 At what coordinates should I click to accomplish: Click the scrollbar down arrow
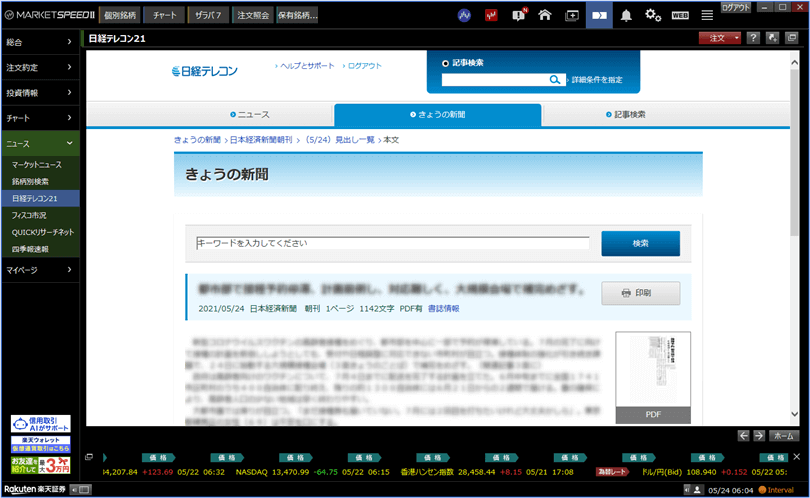coord(795,414)
